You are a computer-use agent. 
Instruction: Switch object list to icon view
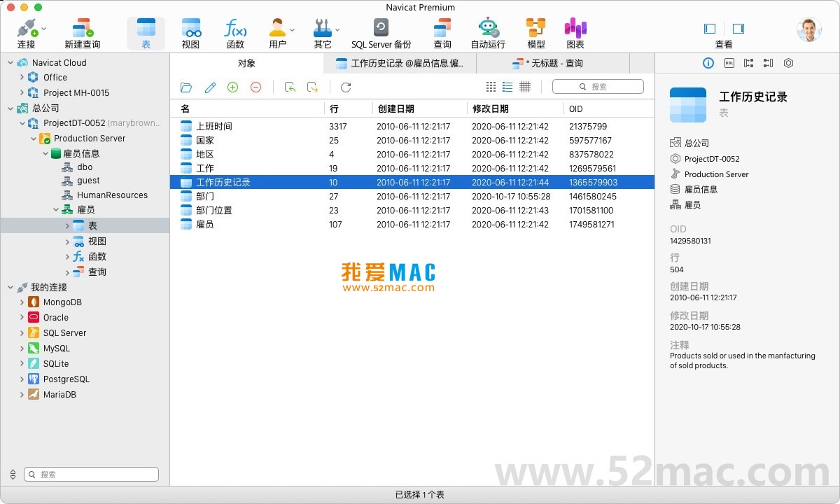(x=491, y=87)
